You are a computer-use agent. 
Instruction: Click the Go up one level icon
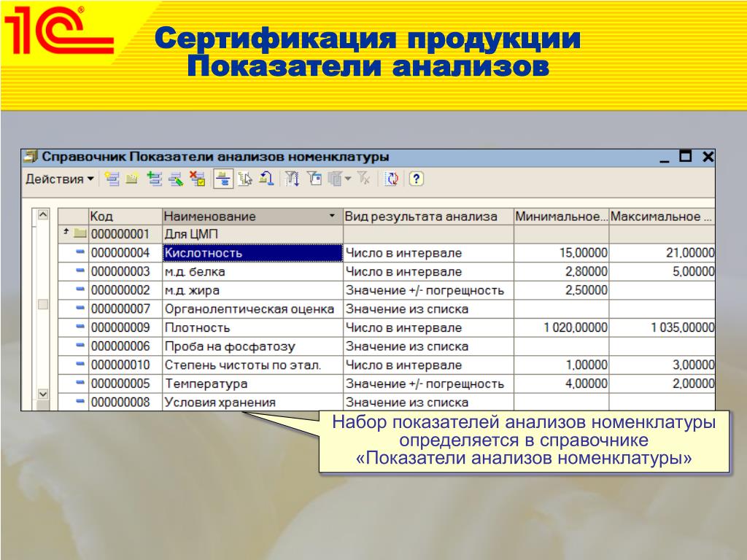pyautogui.click(x=266, y=179)
